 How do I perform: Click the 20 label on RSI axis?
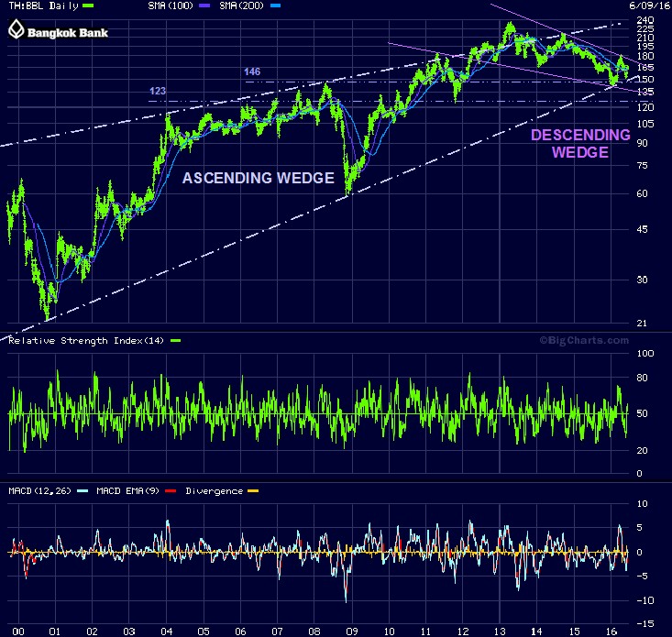tap(642, 450)
